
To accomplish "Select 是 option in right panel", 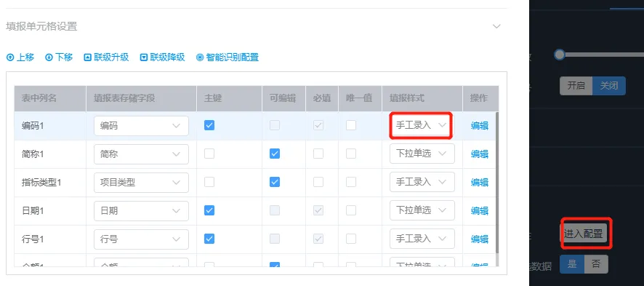I will click(x=572, y=264).
